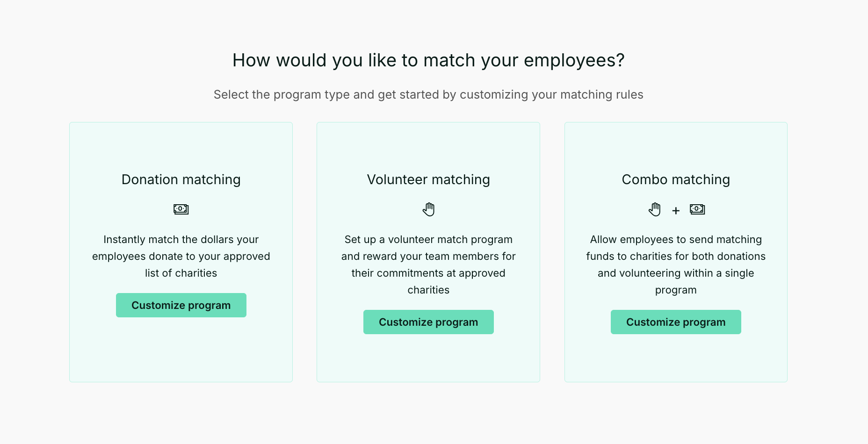Click the page title about matching employees

point(428,60)
